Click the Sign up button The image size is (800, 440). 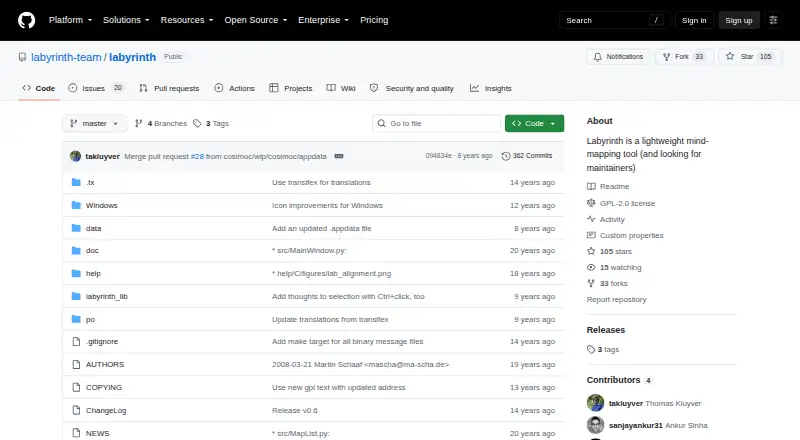click(739, 20)
